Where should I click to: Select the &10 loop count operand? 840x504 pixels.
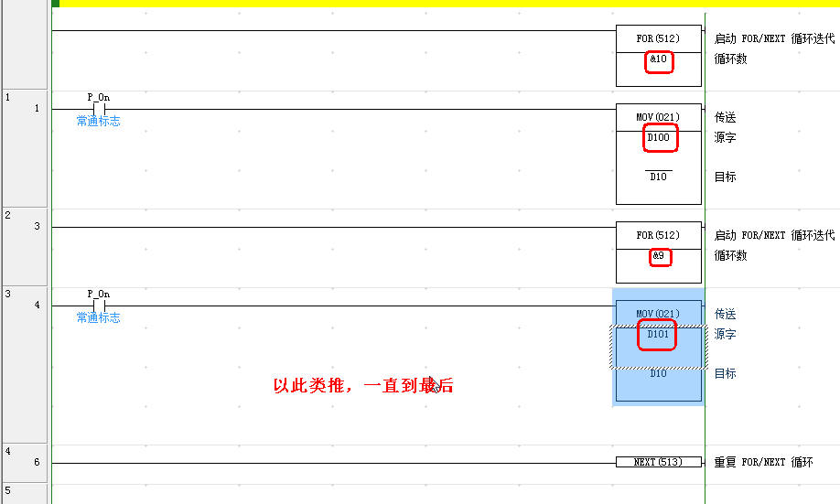coord(659,59)
